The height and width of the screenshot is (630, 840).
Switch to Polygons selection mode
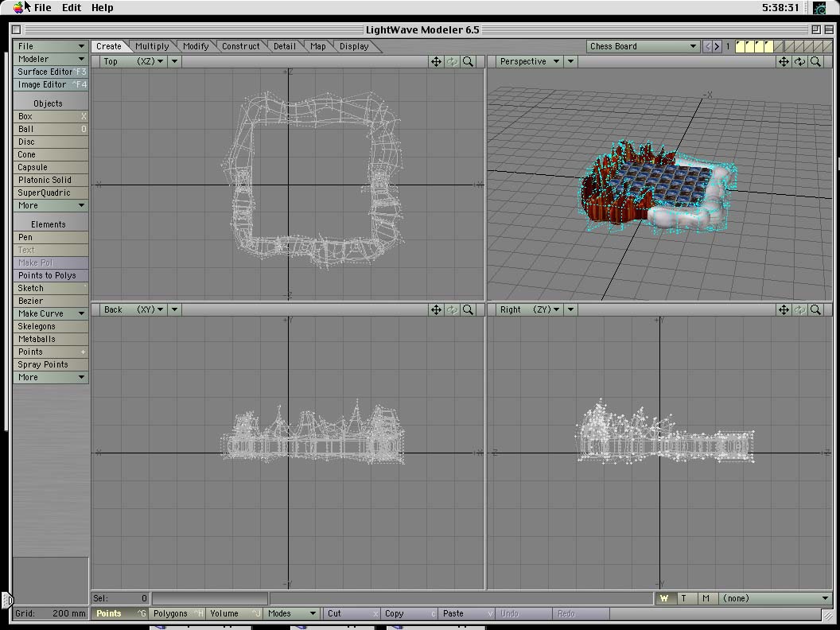[x=177, y=613]
